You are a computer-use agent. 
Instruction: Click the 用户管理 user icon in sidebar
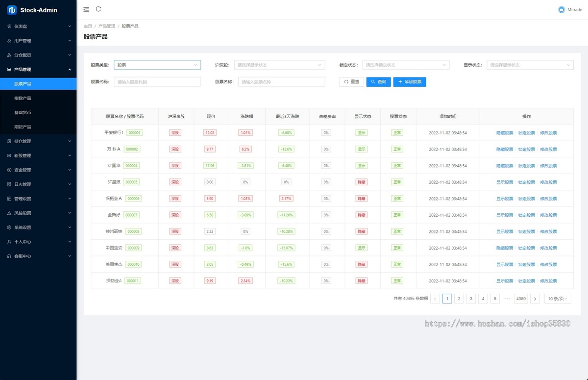tap(9, 41)
